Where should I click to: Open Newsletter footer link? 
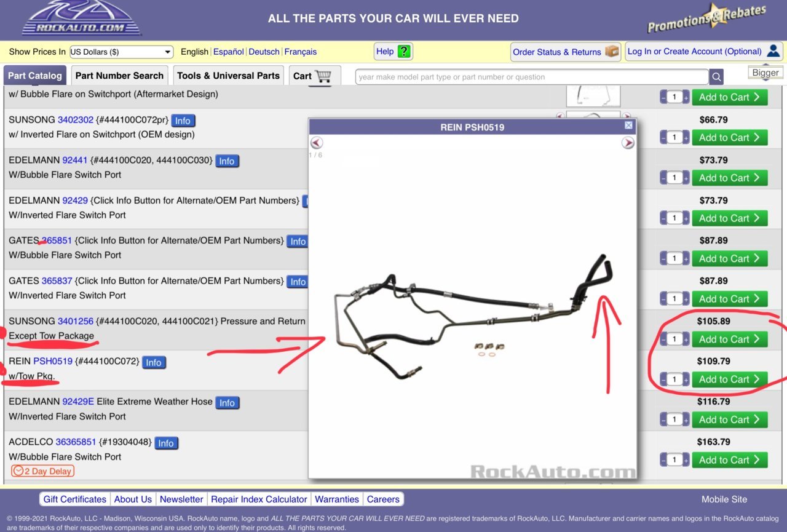click(181, 499)
